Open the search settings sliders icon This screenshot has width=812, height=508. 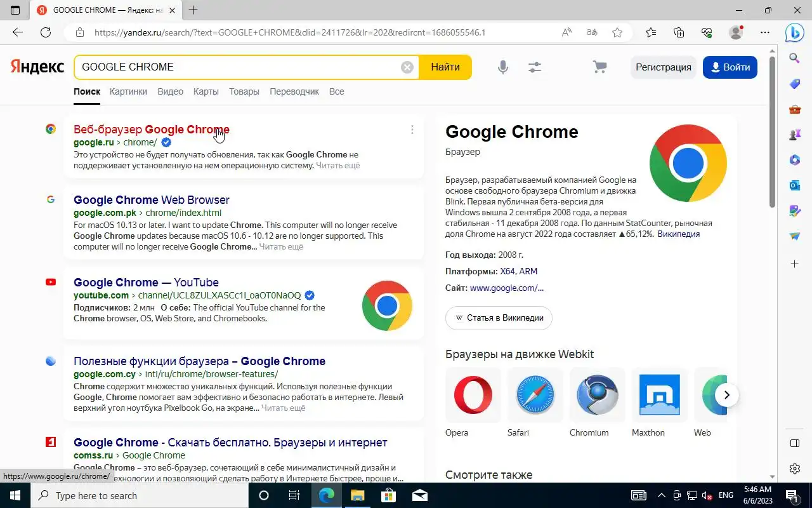pos(535,67)
